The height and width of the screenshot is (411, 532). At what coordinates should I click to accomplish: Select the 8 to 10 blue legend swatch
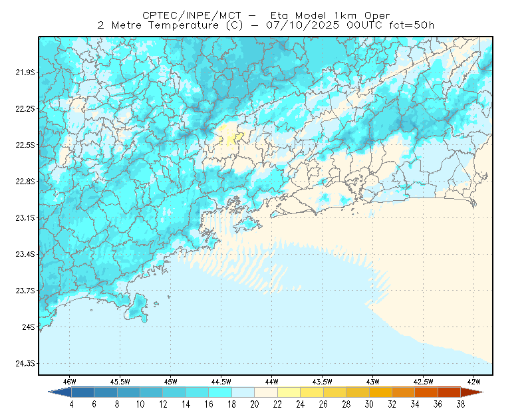tap(128, 392)
